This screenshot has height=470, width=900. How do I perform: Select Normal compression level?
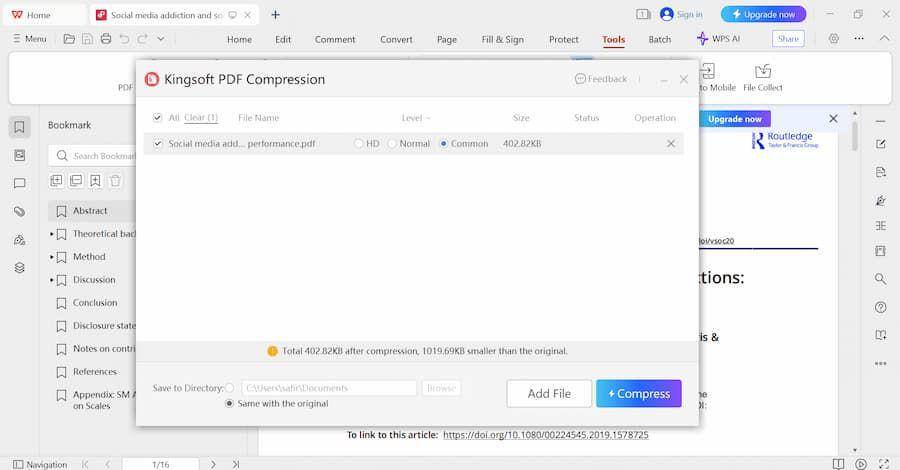(x=392, y=143)
